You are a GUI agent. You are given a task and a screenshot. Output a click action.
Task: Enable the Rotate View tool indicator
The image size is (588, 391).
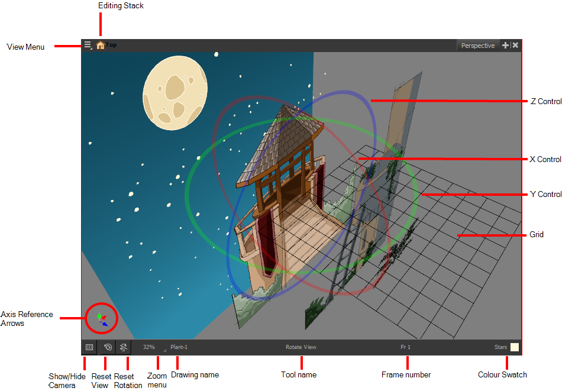(x=301, y=347)
